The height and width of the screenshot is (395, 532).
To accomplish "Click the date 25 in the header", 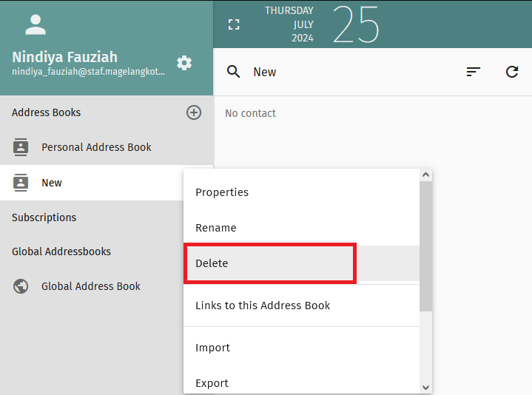I will (356, 24).
